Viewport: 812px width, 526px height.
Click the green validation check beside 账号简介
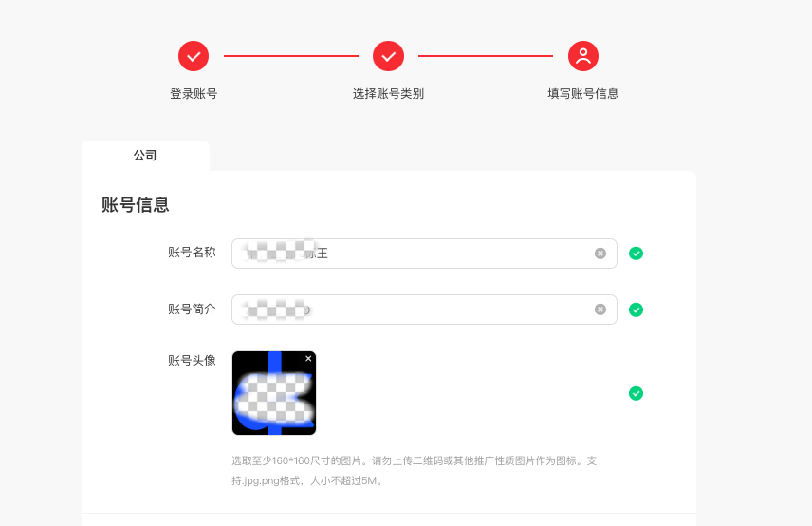coord(636,310)
